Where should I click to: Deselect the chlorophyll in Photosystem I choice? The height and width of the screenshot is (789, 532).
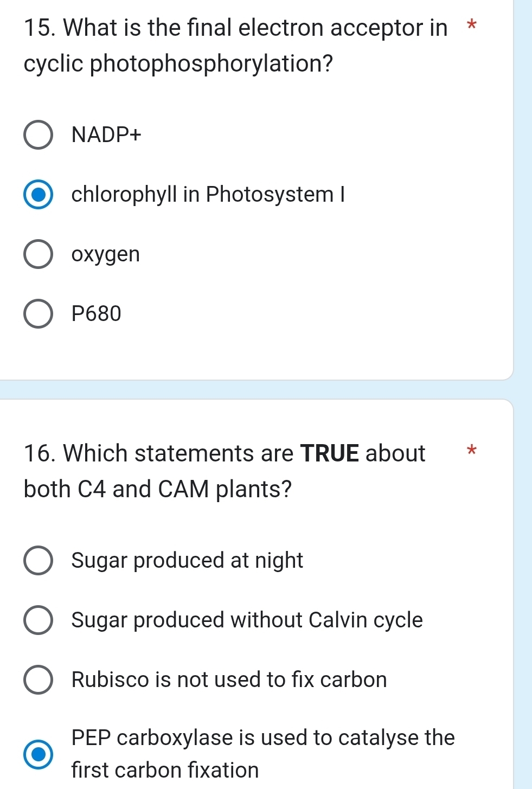38,194
